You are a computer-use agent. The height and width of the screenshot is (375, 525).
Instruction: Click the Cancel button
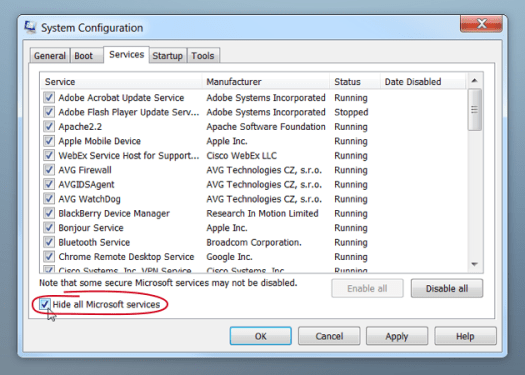[x=329, y=336]
